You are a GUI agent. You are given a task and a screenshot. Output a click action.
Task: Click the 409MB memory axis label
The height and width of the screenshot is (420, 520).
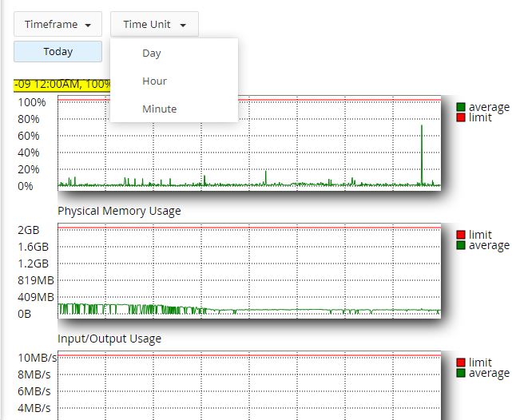point(36,297)
